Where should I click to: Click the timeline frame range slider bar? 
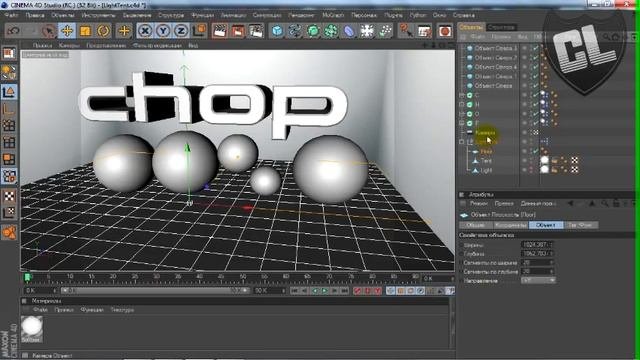pyautogui.click(x=155, y=291)
